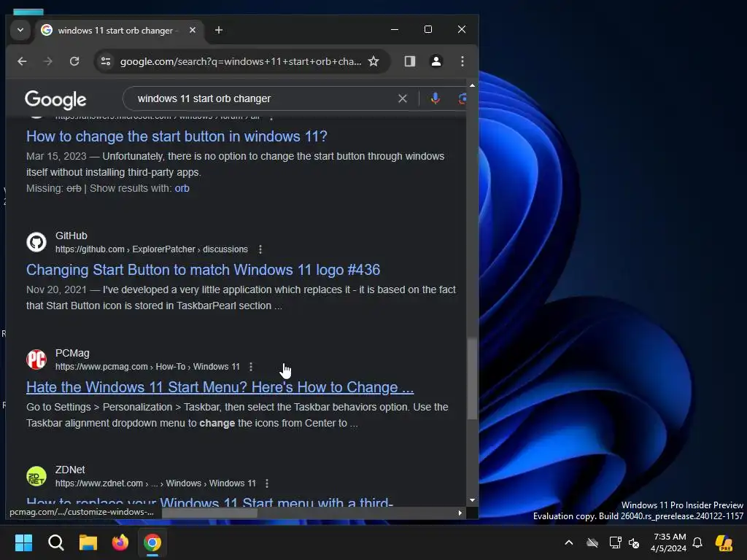The image size is (747, 560).
Task: Click the vertical scrollbar down arrow
Action: click(x=472, y=500)
